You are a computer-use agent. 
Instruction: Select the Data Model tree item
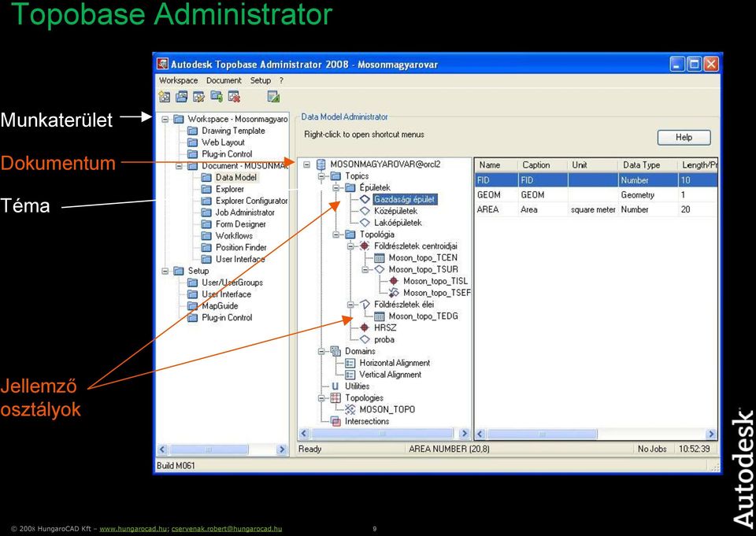(x=235, y=177)
